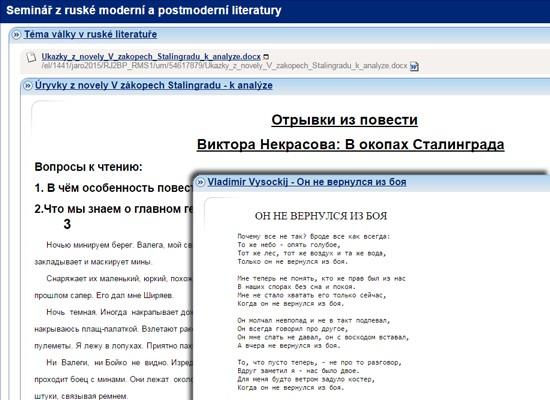Collapse the Téma války v ruské literatuře section arrow

point(16,35)
